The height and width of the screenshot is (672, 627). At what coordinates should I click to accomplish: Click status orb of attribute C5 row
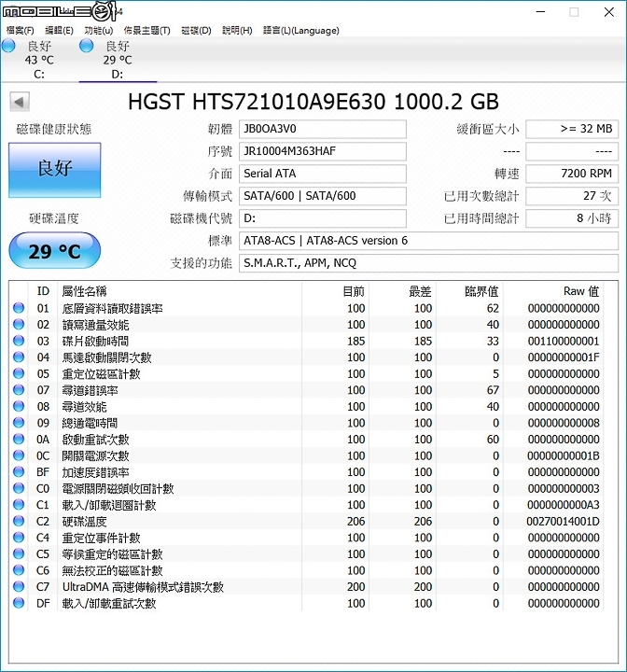tap(19, 553)
